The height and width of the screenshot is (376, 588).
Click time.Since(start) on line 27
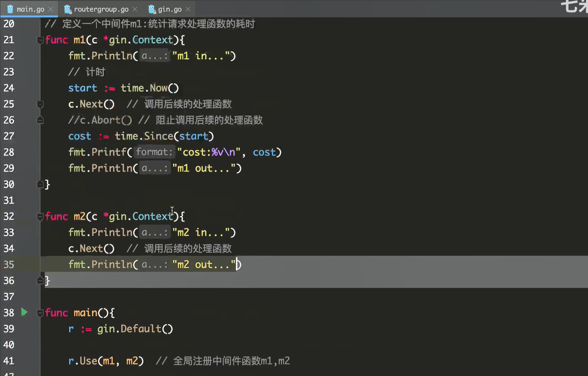tap(164, 136)
